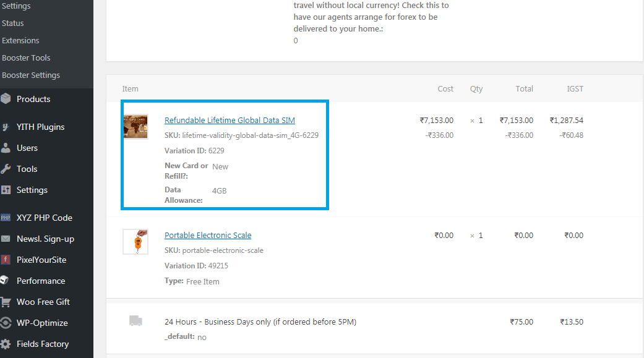Click the Woo Free Gift cart icon

point(6,302)
